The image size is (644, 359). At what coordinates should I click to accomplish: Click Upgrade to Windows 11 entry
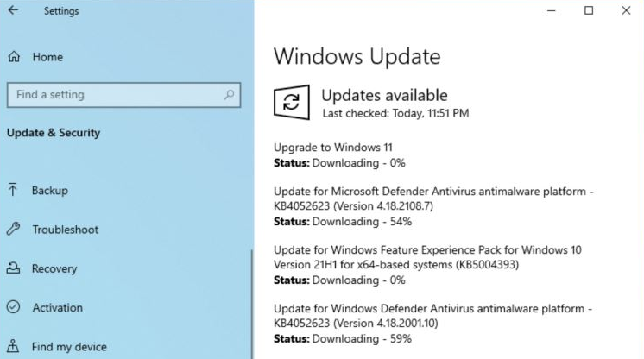click(333, 148)
